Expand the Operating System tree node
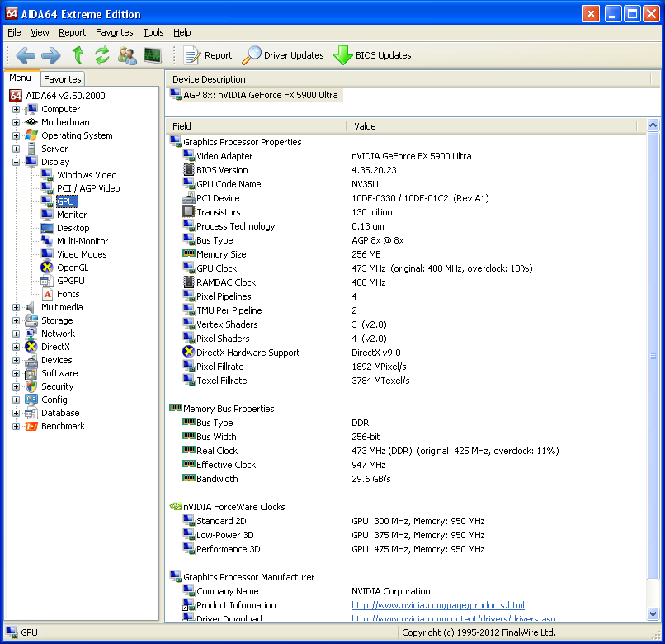This screenshot has width=665, height=644. 16,136
